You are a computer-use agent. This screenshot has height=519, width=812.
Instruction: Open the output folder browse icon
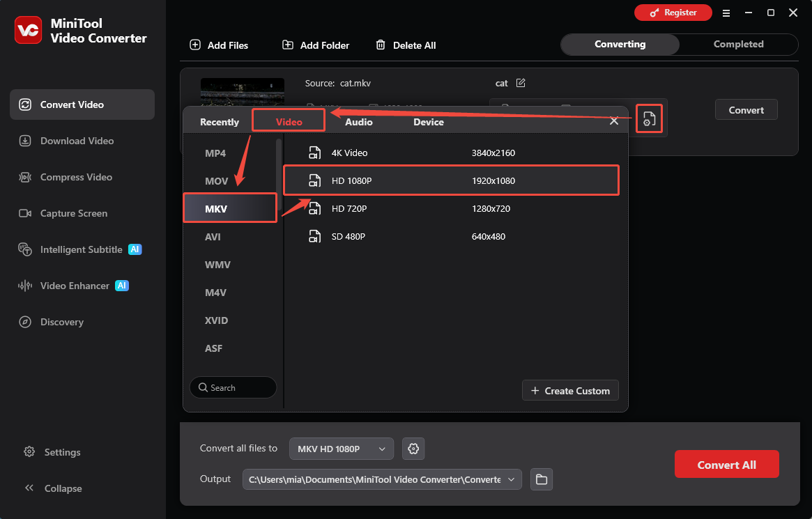coord(542,479)
